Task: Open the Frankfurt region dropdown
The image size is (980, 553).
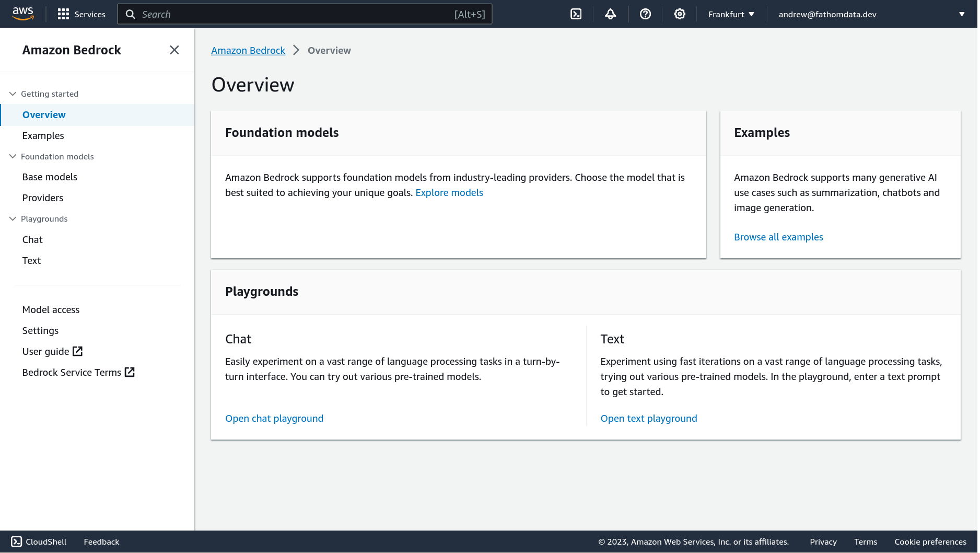Action: pos(731,14)
